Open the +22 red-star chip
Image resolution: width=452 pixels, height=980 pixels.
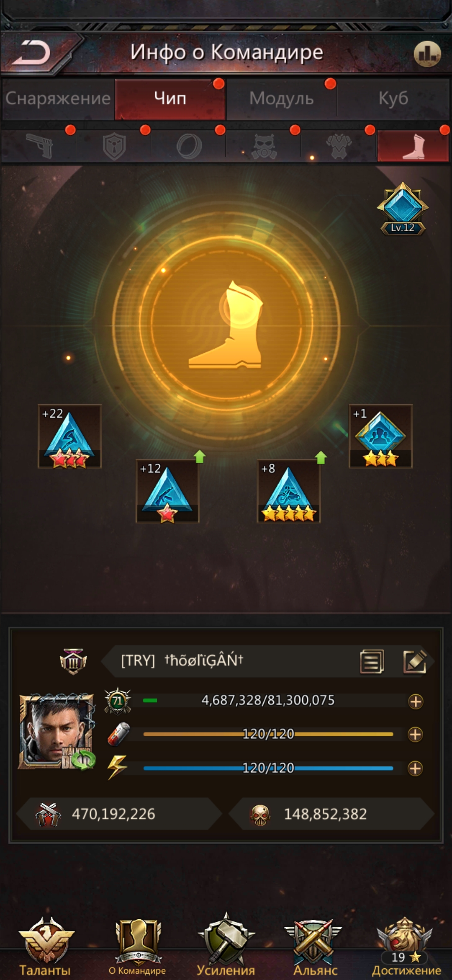pyautogui.click(x=70, y=436)
